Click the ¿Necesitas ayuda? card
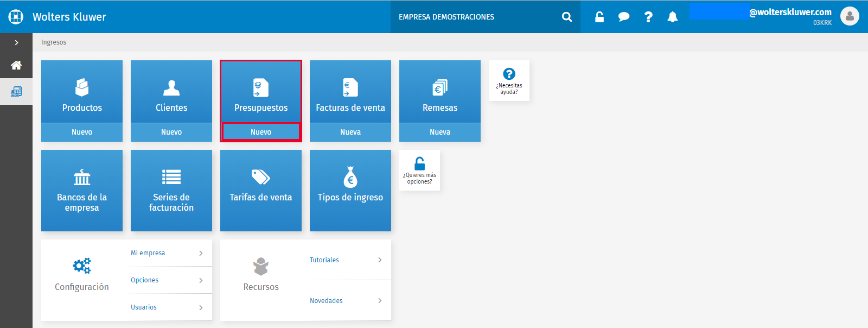This screenshot has width=868, height=328. pyautogui.click(x=509, y=80)
